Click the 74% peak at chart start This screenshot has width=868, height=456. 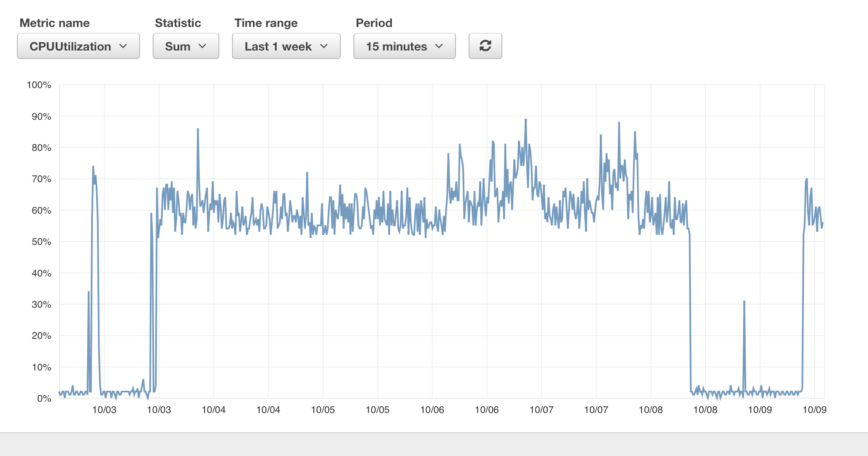click(93, 167)
